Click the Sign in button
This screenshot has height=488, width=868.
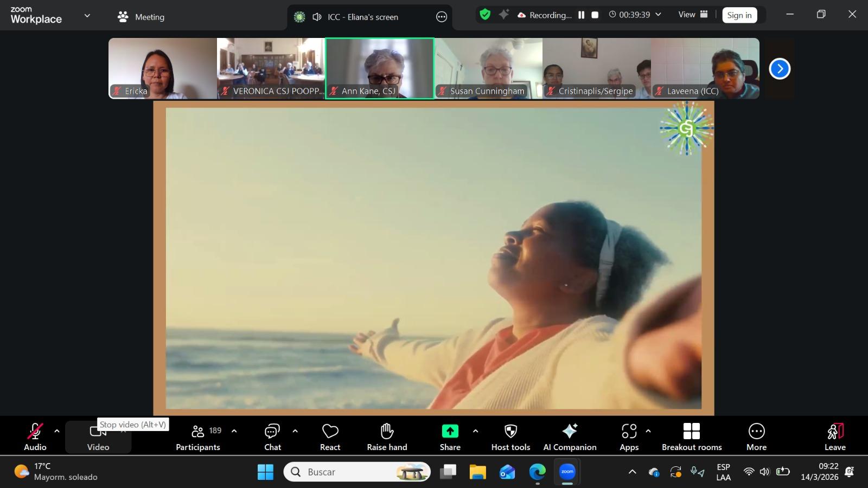(739, 15)
